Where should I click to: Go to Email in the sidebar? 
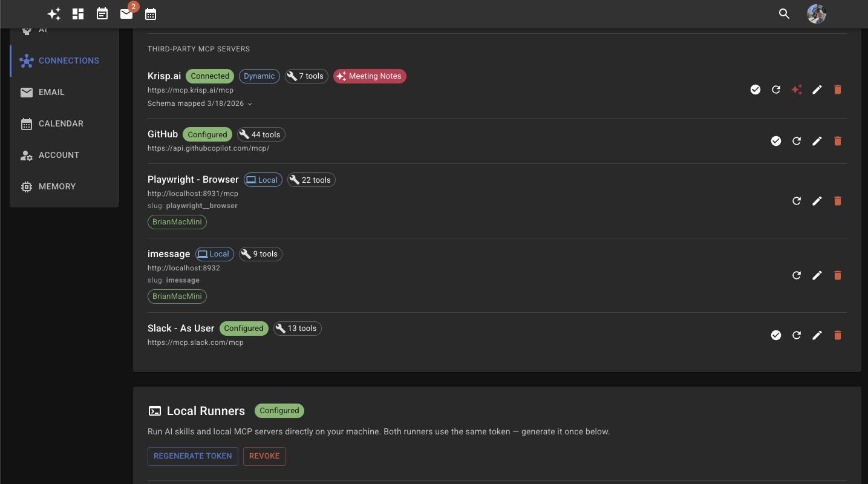64,92
